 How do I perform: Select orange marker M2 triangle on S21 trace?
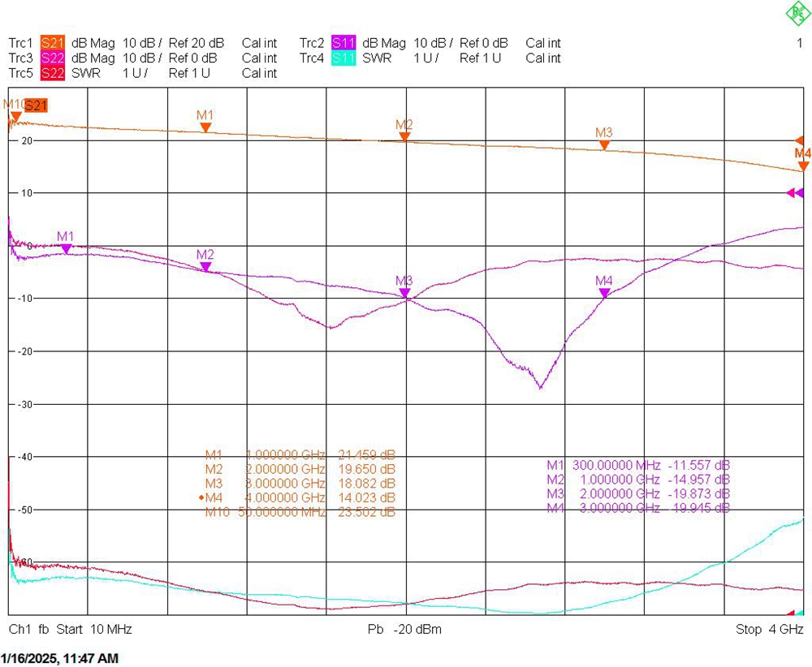pyautogui.click(x=404, y=136)
